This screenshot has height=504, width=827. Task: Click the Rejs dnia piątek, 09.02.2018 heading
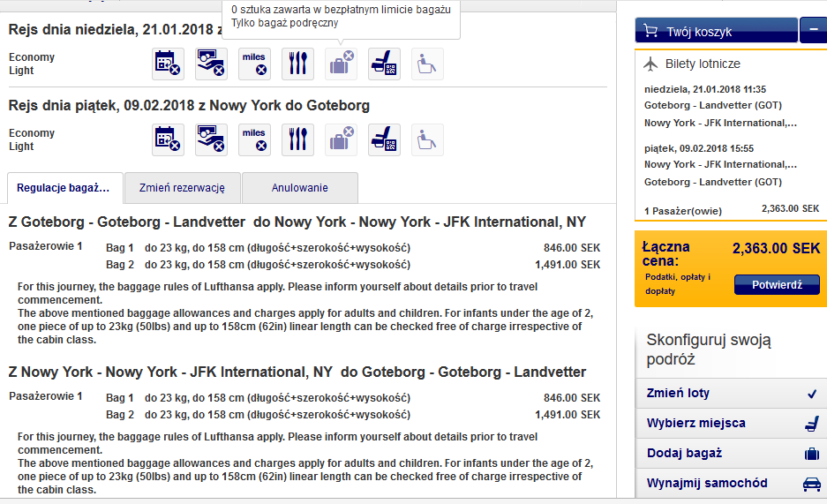[x=189, y=105]
